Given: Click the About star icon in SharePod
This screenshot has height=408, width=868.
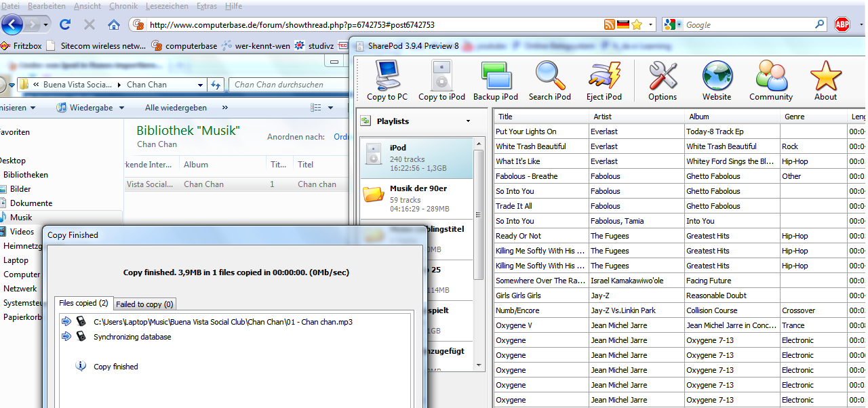Looking at the screenshot, I should pos(825,80).
